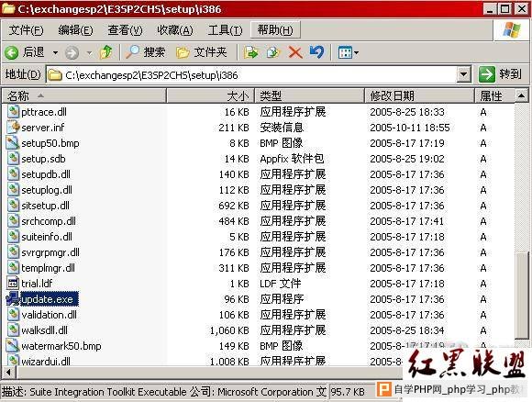Sort by 大小 column header
532x402 pixels.
click(x=210, y=96)
